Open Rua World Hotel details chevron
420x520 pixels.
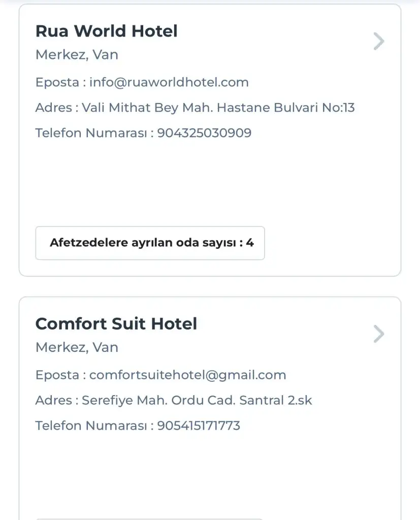[x=378, y=42]
